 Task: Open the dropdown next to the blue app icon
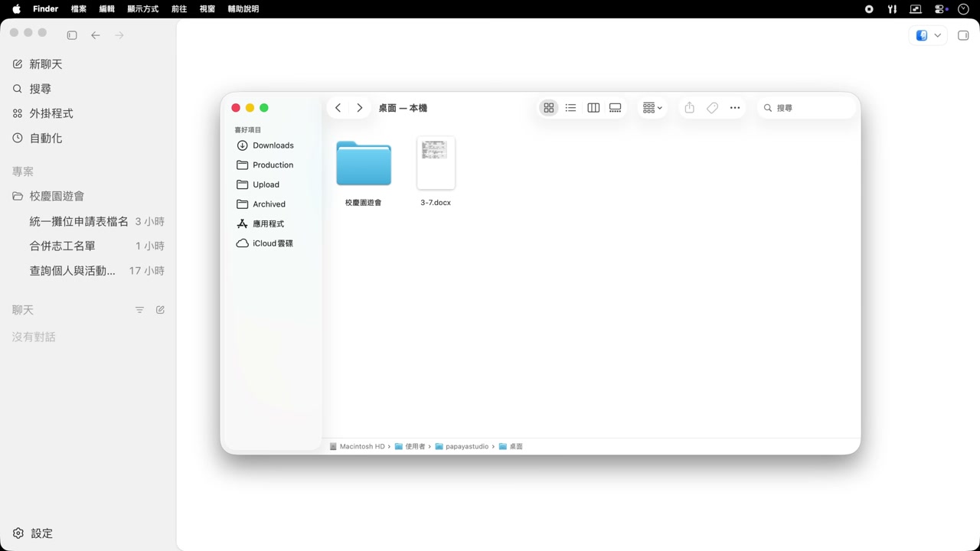[937, 35]
